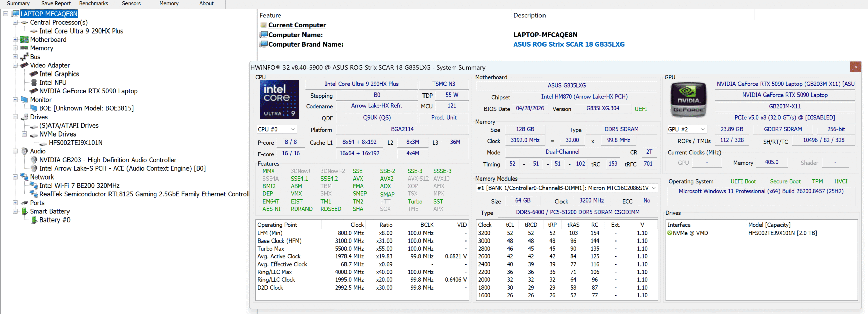Click the Turbo Max operating point row
This screenshot has width=868, height=314.
click(362, 249)
